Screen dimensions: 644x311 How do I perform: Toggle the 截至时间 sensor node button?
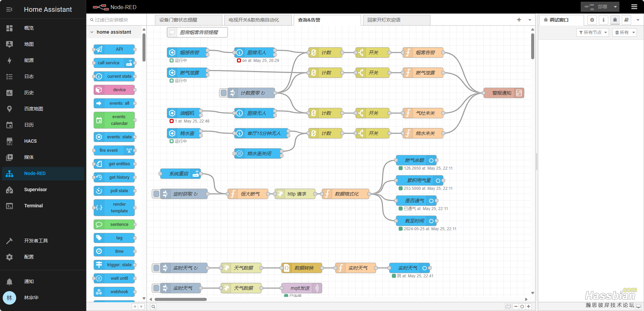431,221
